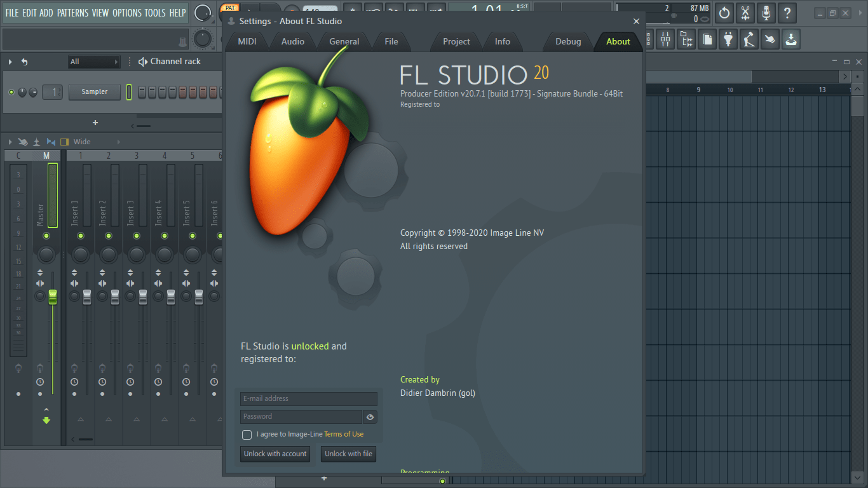Toggle the PAT pattern mode button

tap(229, 8)
